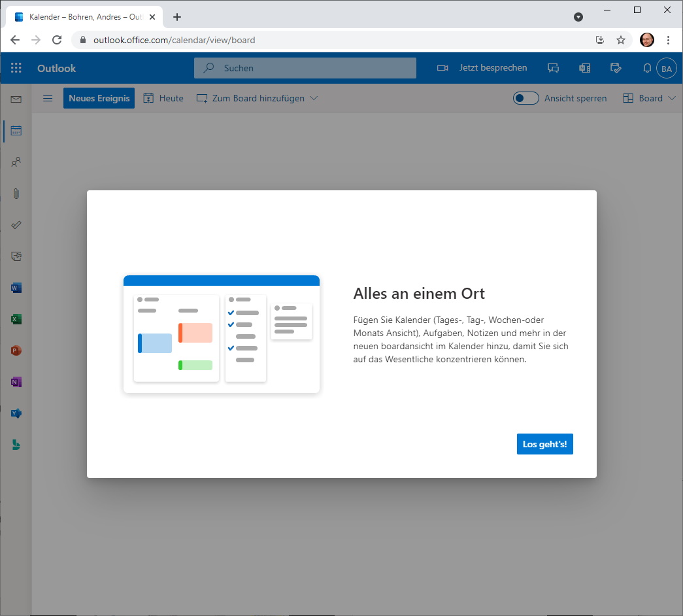Image resolution: width=683 pixels, height=616 pixels.
Task: Bookmark this page with star icon
Action: (621, 40)
